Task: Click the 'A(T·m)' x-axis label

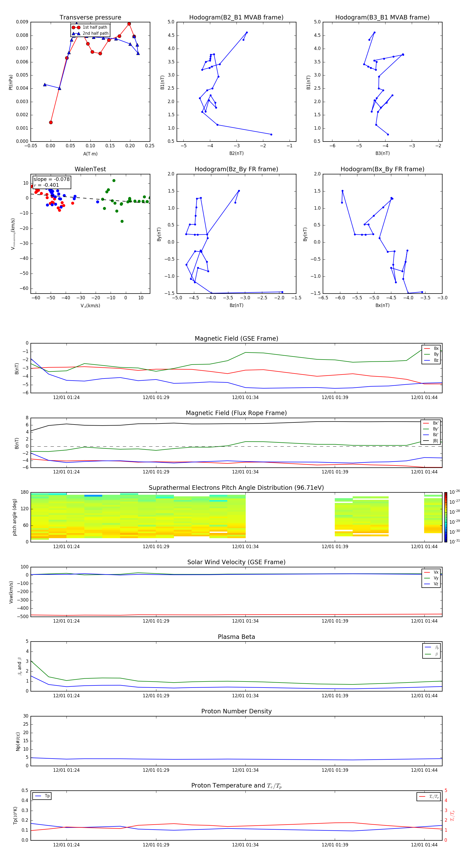Action: [90, 154]
